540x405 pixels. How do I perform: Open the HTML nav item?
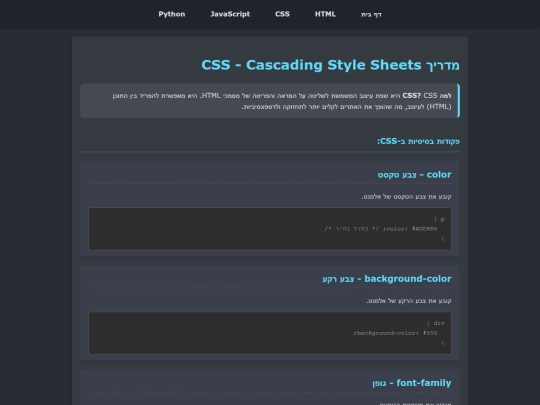[325, 14]
